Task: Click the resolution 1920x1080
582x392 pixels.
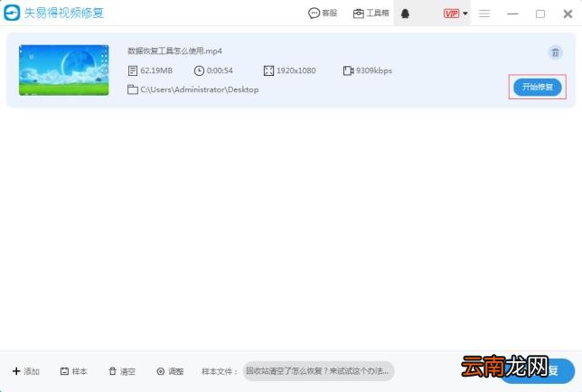Action: coord(296,70)
